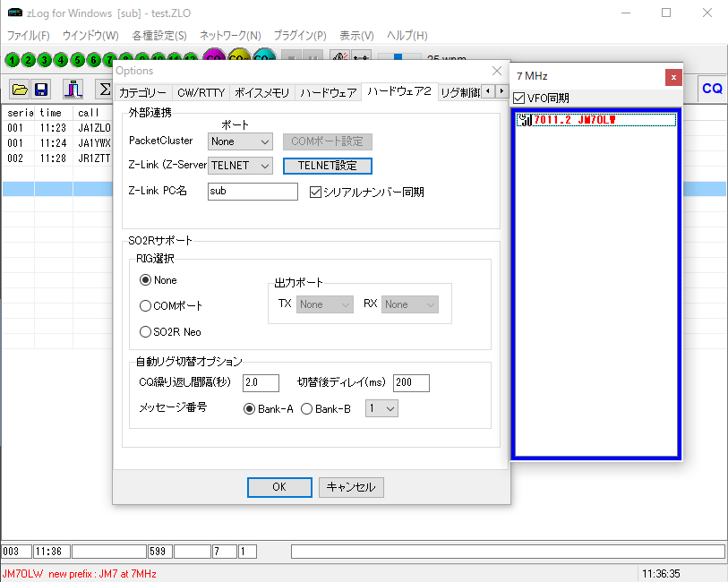Click the CW keyboard toolbar icon
Viewport: 728px width, 582px height.
(362, 56)
